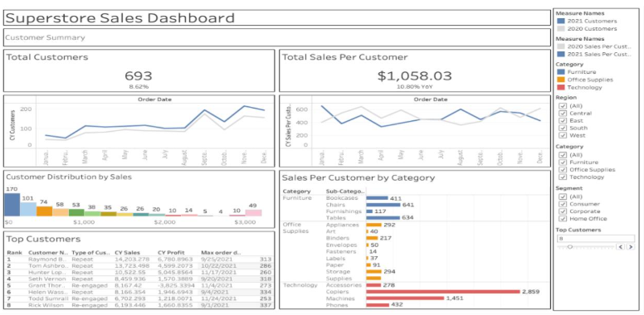Click the Type of Cus.. column header
The width and height of the screenshot is (644, 315).
pyautogui.click(x=90, y=253)
